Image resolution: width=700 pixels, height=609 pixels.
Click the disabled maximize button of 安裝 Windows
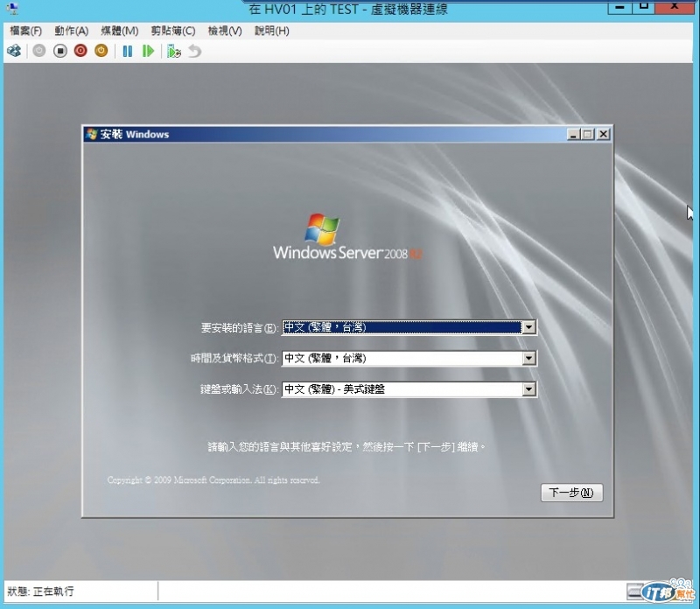pyautogui.click(x=588, y=134)
